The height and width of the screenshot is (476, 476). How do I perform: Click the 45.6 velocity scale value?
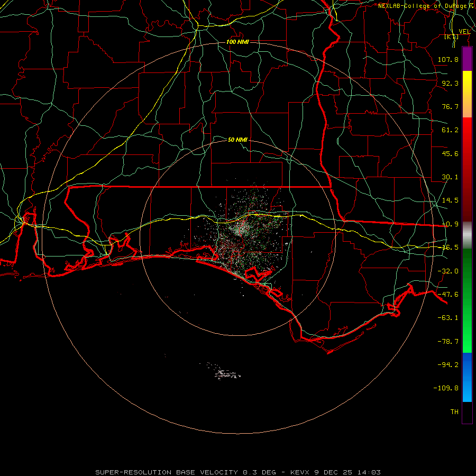[x=450, y=153]
